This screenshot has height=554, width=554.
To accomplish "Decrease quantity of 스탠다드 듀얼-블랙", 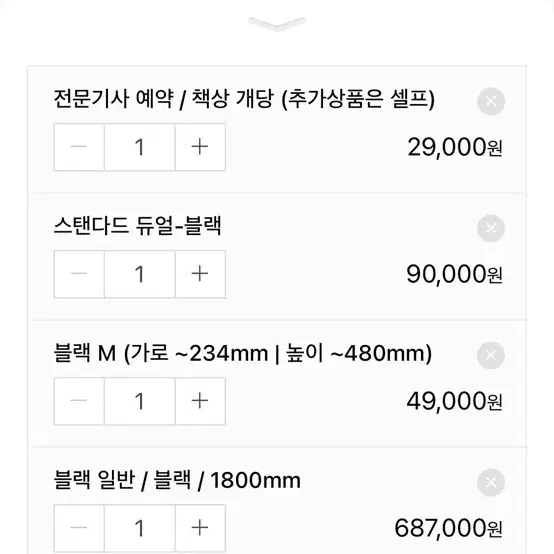I will (x=79, y=274).
